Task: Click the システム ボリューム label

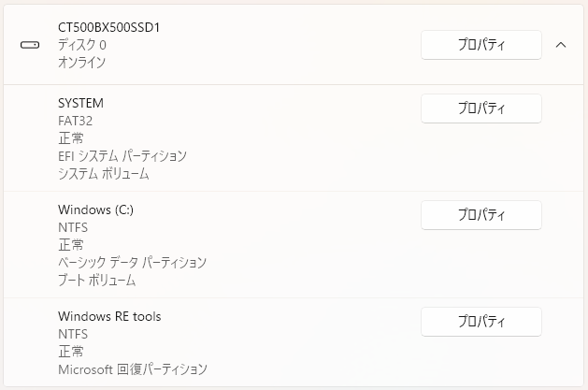Action: (x=103, y=174)
